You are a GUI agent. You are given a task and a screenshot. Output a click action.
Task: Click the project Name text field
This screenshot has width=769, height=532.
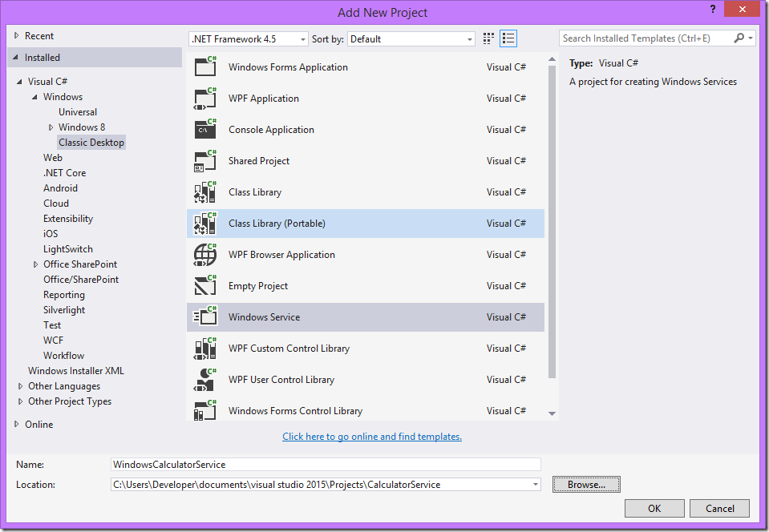(326, 465)
